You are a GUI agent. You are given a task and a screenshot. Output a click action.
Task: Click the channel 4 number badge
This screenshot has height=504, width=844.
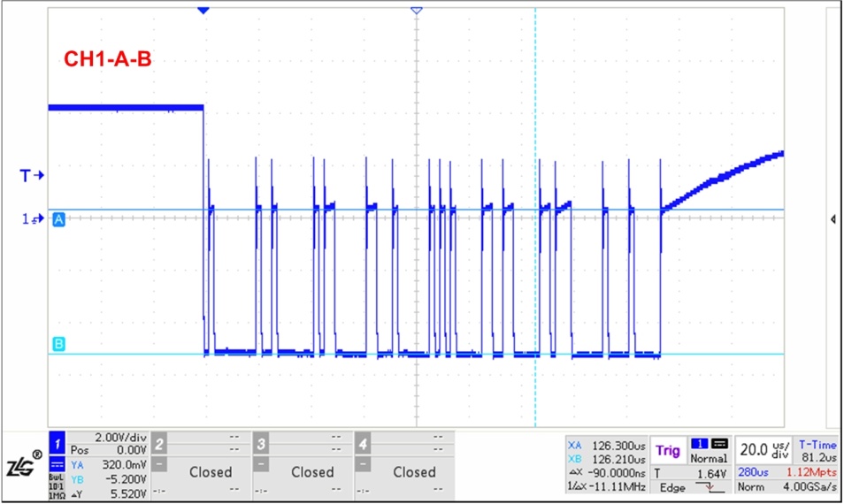(362, 442)
